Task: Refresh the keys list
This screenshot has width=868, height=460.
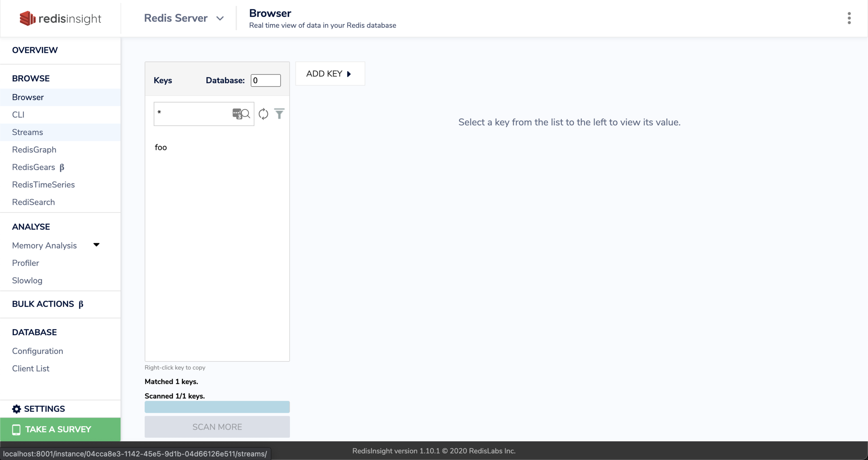Action: [263, 114]
